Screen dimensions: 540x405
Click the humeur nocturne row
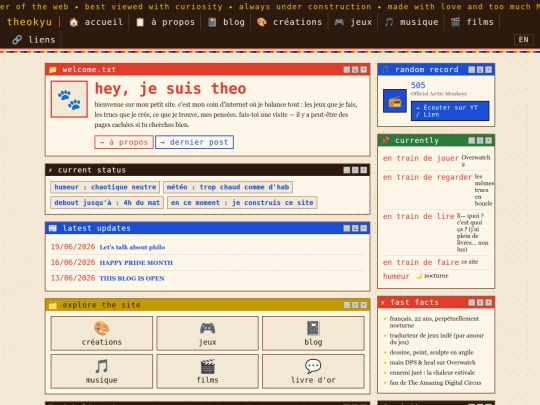(436, 276)
